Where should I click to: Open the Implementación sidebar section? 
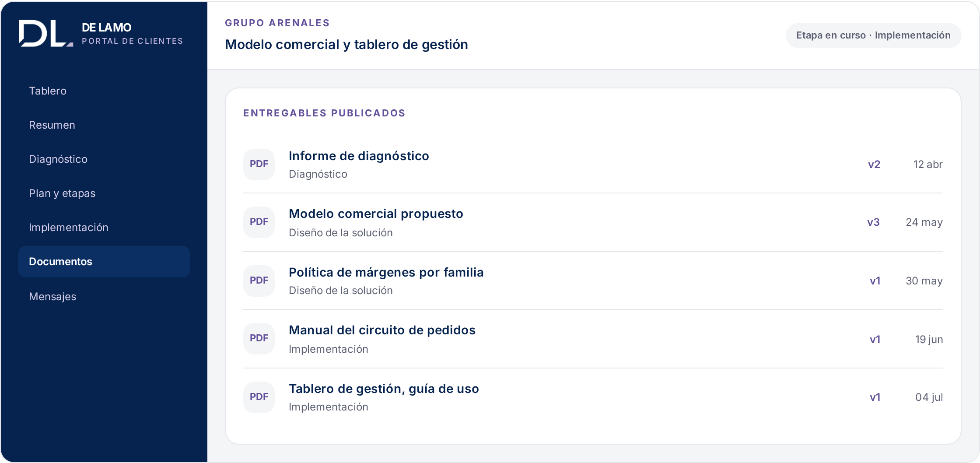point(104,228)
